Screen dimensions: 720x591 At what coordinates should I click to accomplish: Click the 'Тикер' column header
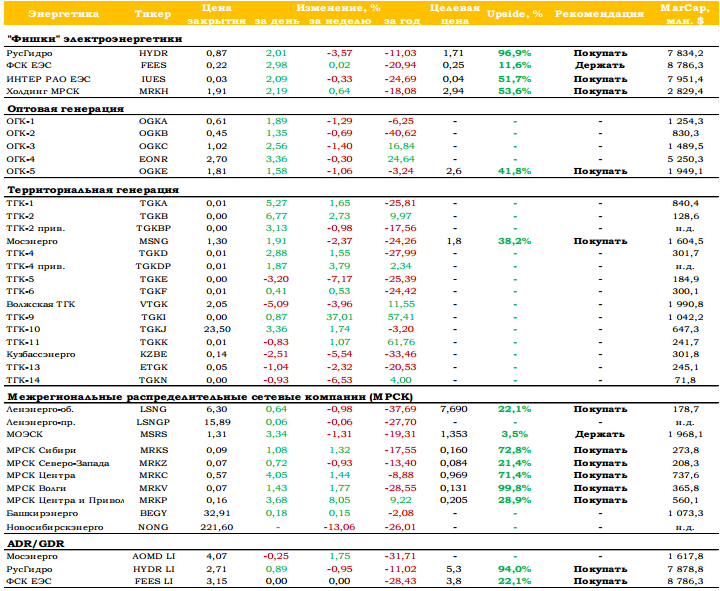153,14
